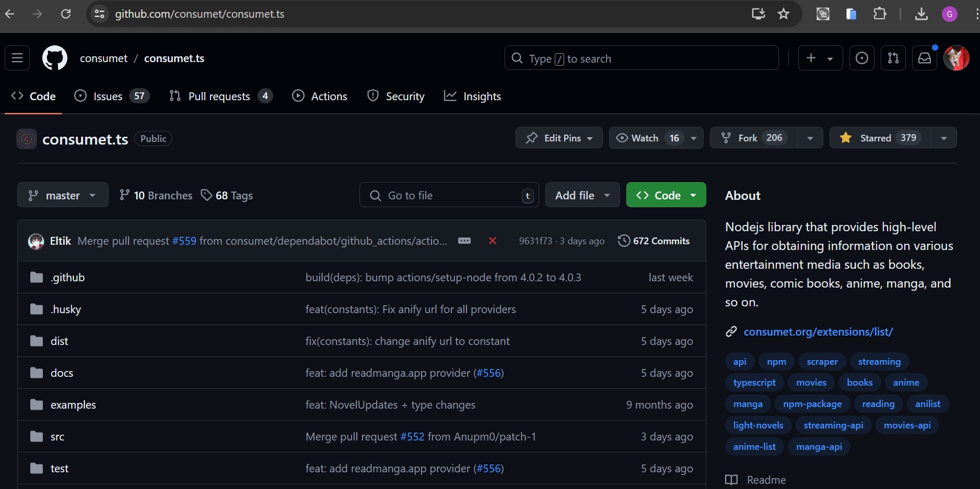
Task: Expand the Fork options dropdown arrow
Action: (x=810, y=138)
